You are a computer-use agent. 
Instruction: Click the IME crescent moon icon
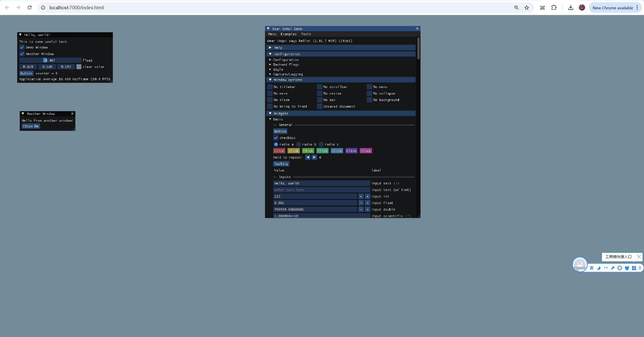pyautogui.click(x=599, y=268)
